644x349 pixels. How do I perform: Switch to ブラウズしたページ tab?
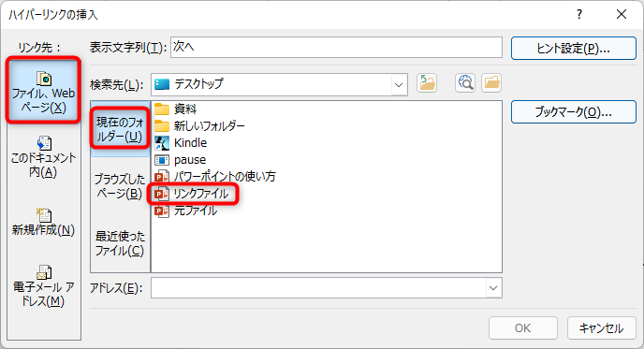coord(120,186)
